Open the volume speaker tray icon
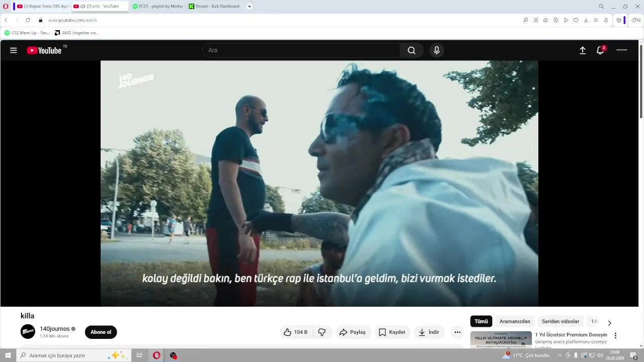The width and height of the screenshot is (644, 362). (x=600, y=355)
